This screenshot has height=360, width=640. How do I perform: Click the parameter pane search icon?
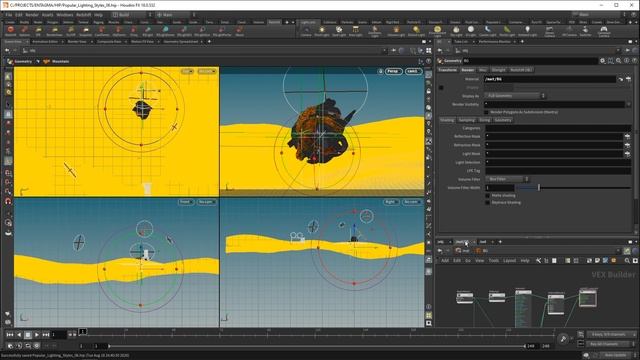(619, 60)
